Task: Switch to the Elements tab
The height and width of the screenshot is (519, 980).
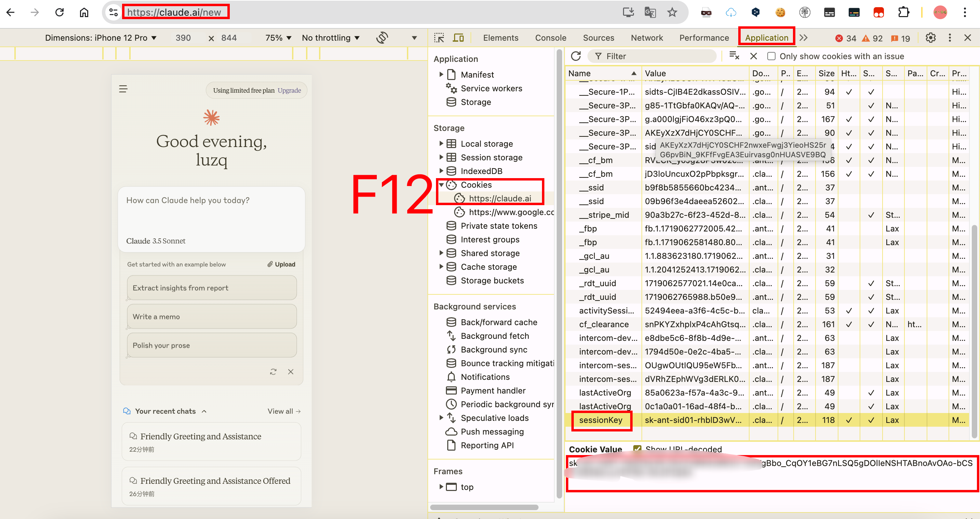Action: [x=501, y=38]
